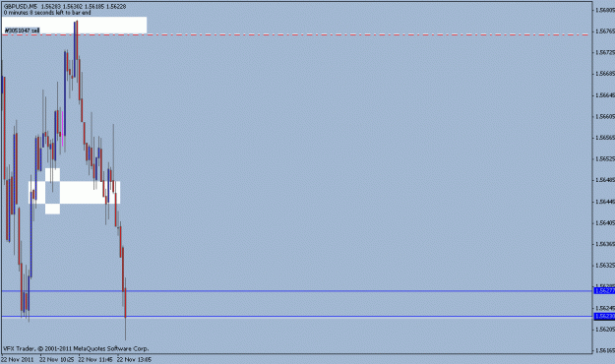Click the '22 Nov 13:05' time axis label

click(134, 359)
